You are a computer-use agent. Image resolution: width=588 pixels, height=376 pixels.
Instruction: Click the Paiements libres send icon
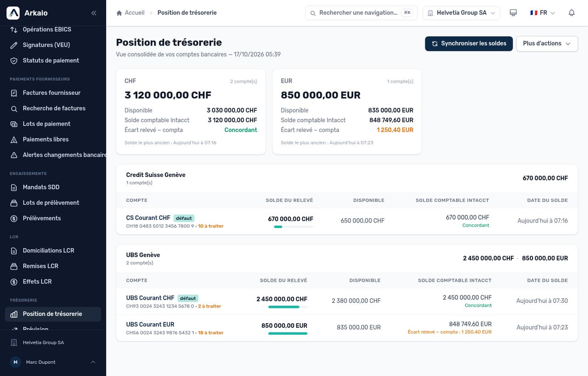click(x=14, y=140)
